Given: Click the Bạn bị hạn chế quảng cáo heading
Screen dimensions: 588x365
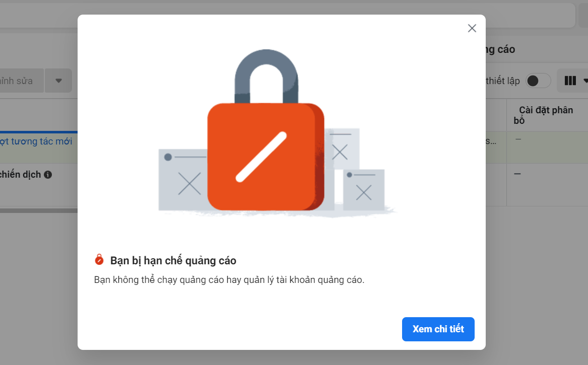Looking at the screenshot, I should point(173,260).
